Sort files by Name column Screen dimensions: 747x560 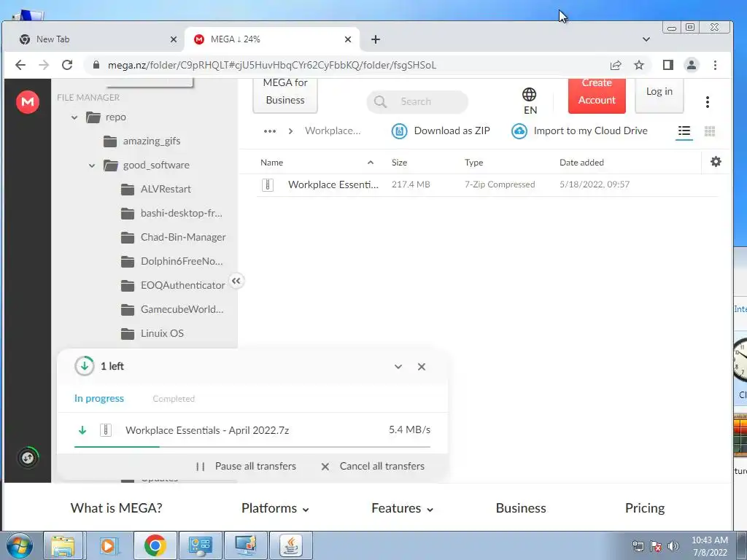pyautogui.click(x=271, y=163)
